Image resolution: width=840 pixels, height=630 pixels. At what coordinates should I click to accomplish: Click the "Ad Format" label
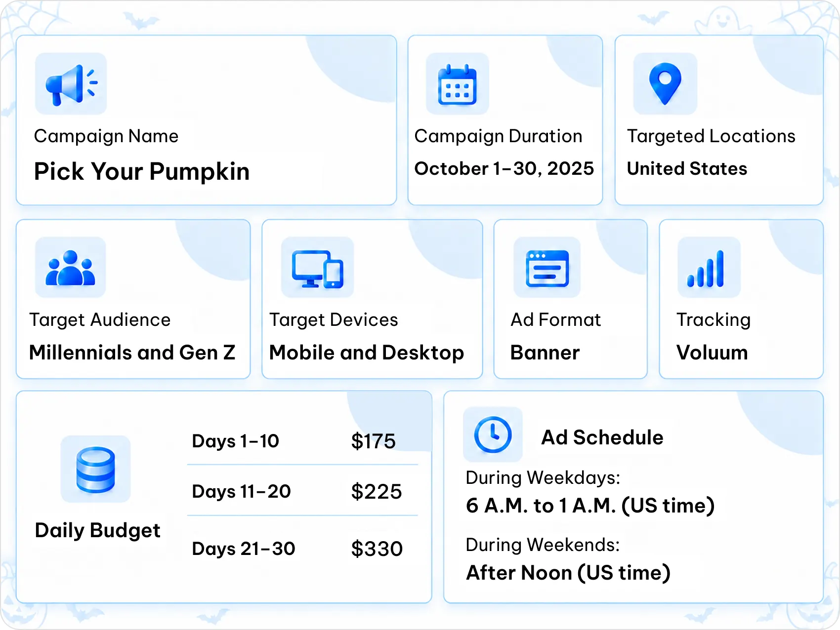556,320
